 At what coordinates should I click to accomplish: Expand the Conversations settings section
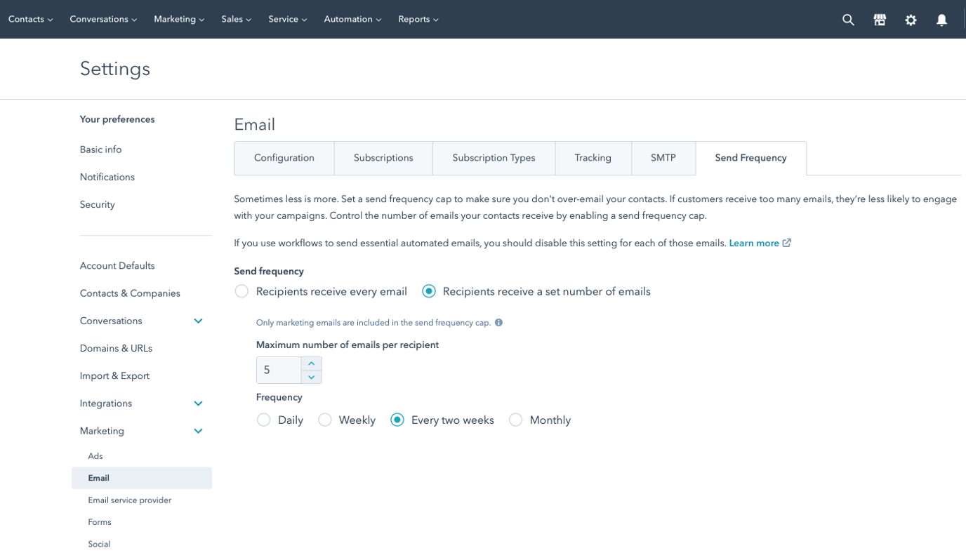[x=198, y=321]
